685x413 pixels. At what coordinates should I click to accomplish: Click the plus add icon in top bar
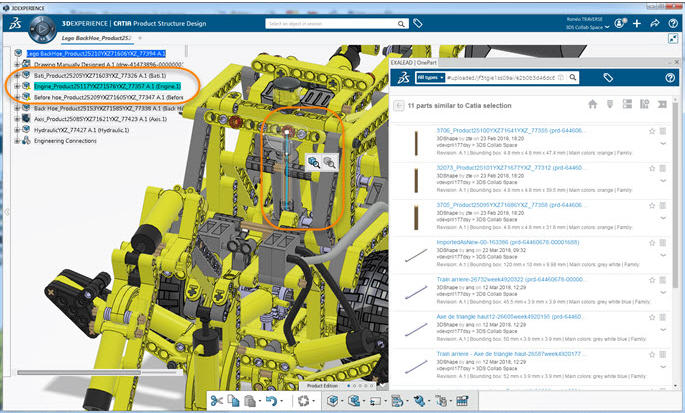pos(637,24)
